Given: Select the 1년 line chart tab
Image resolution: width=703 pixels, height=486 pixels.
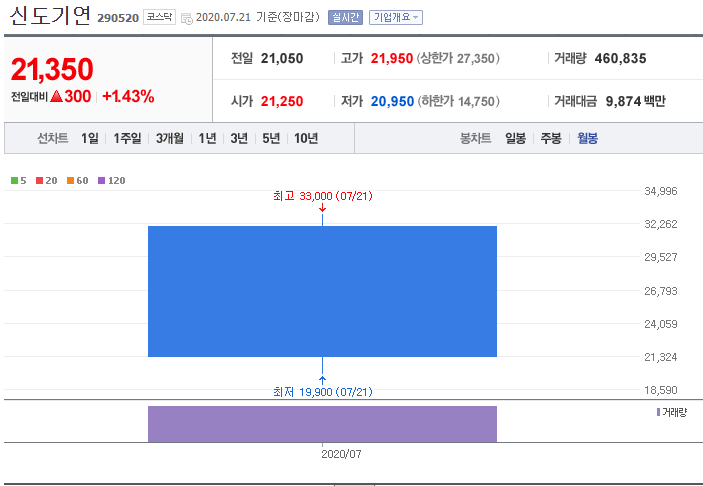Looking at the screenshot, I should pyautogui.click(x=207, y=138).
